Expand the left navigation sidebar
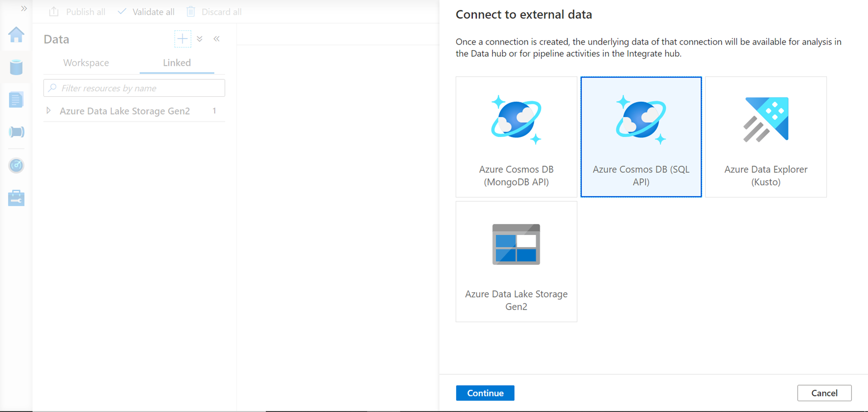868x412 pixels. pyautogui.click(x=24, y=9)
